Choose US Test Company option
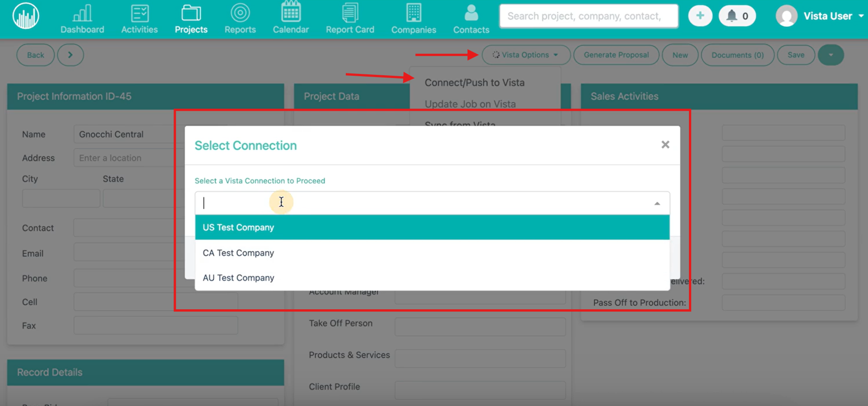Screen dimensions: 868x406 [x=432, y=227]
